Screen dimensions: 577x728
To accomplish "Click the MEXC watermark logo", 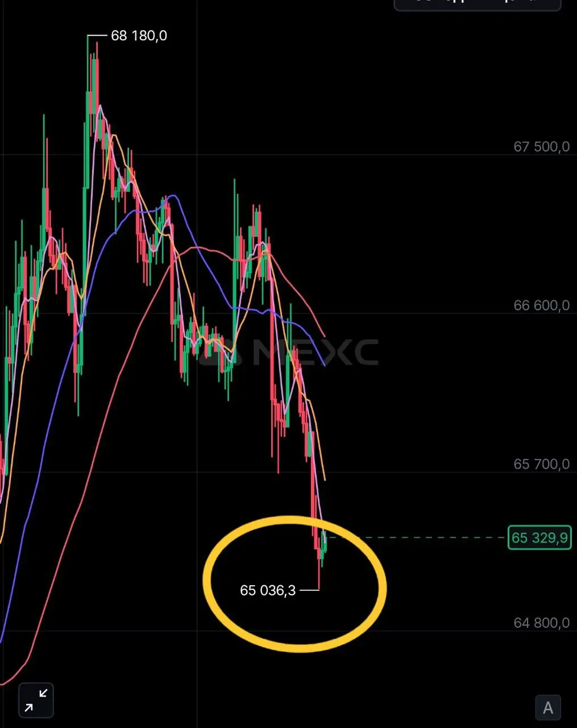I will [x=288, y=351].
